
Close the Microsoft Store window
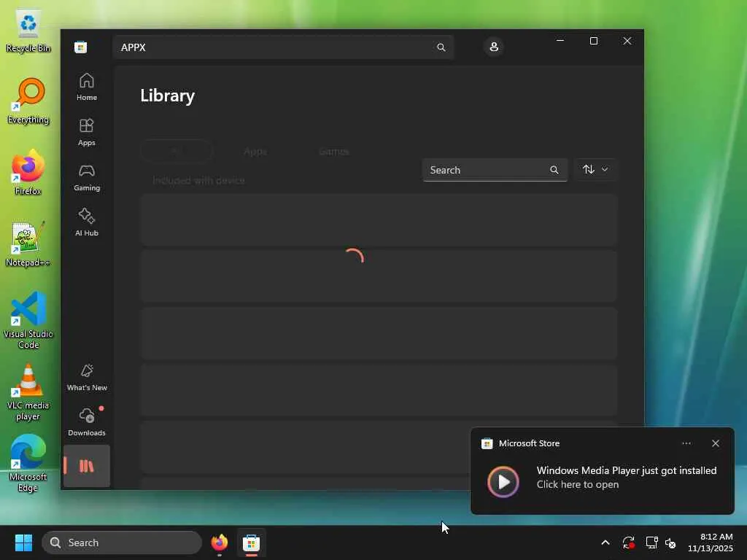(627, 41)
